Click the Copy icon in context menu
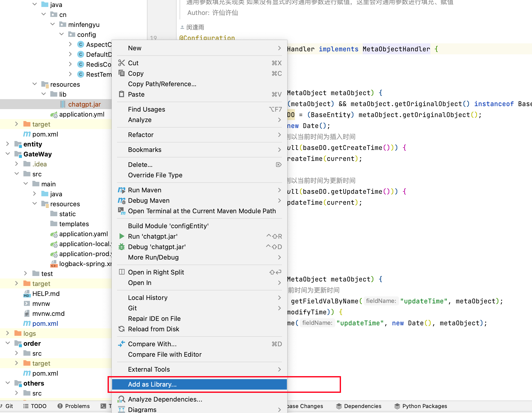This screenshot has width=532, height=413. (121, 73)
